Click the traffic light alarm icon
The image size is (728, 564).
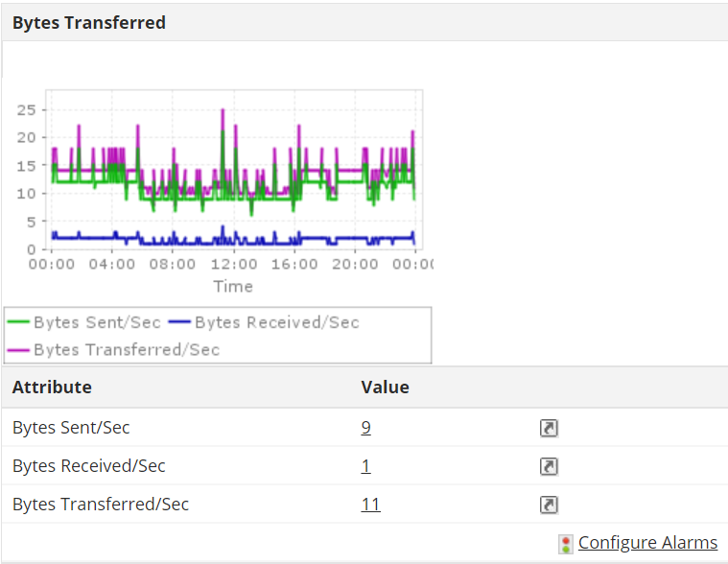[566, 544]
